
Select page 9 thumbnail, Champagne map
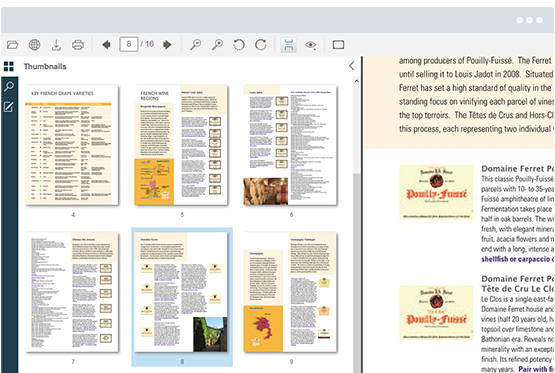pyautogui.click(x=290, y=292)
